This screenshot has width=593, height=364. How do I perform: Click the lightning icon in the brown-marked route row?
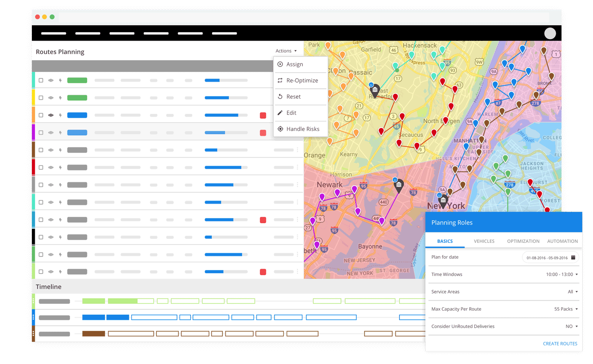tap(60, 150)
